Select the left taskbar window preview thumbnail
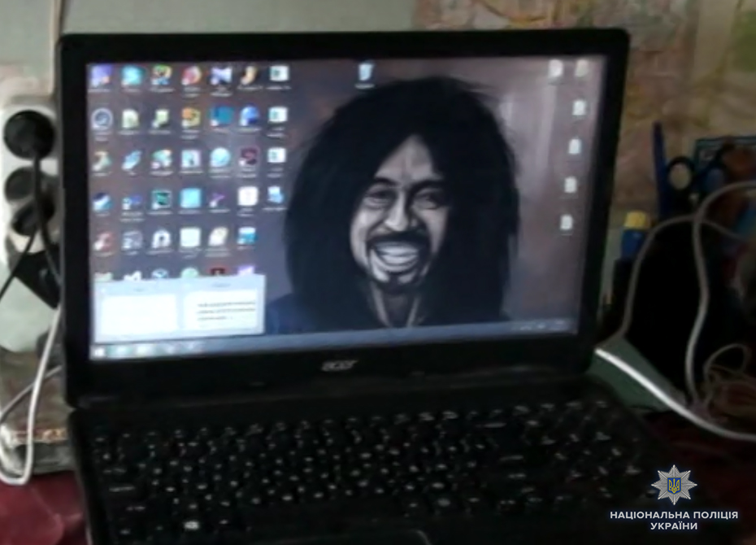Image resolution: width=756 pixels, height=545 pixels. click(139, 312)
